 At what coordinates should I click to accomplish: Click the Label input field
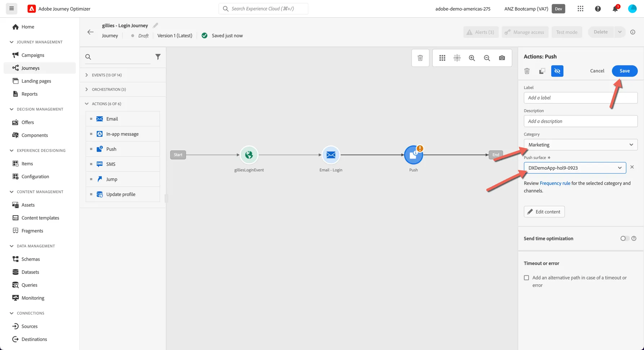(x=580, y=98)
